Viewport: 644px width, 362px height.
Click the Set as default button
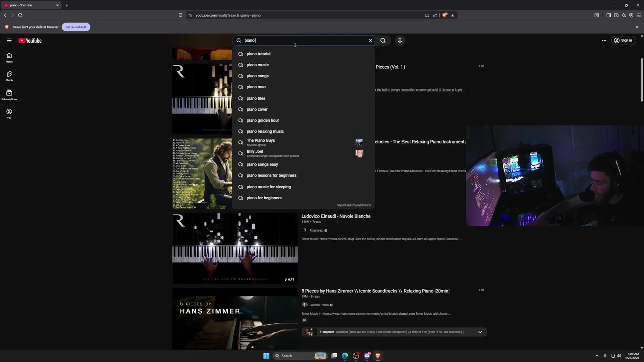tap(76, 27)
